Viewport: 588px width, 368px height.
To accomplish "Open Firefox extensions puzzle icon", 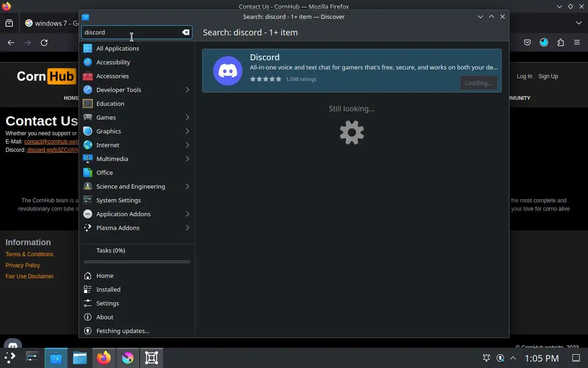I will (x=560, y=42).
